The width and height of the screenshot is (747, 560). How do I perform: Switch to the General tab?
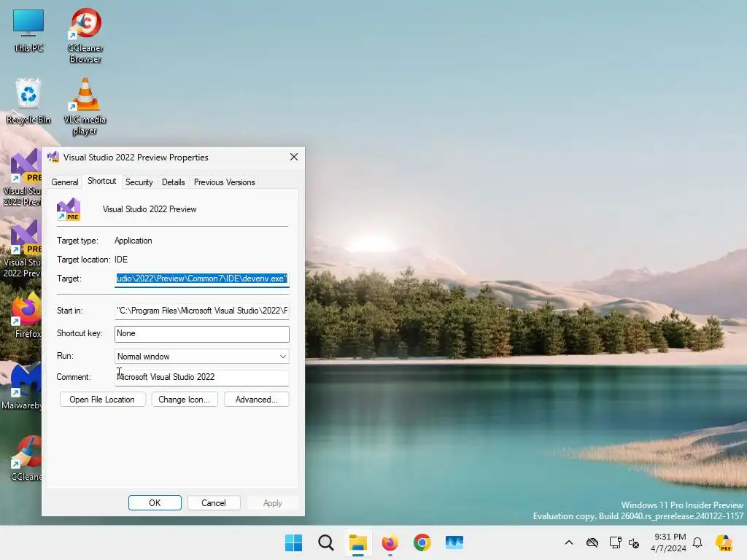tap(65, 182)
